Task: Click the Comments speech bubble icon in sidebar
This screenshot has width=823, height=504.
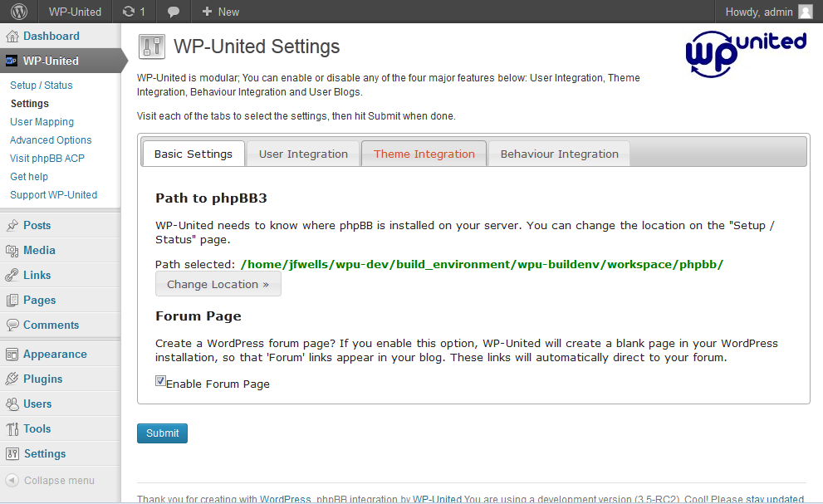Action: pos(12,325)
